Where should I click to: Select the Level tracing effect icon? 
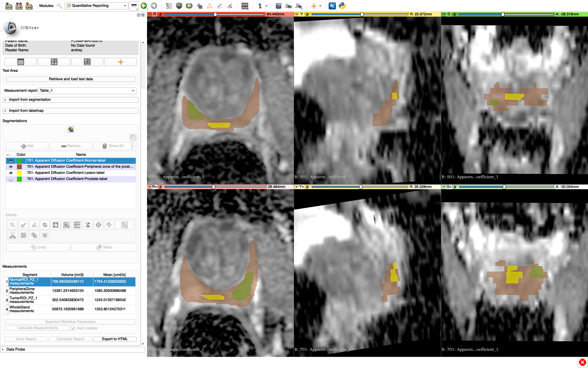(55, 225)
